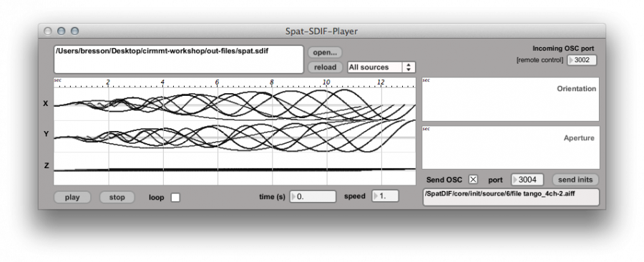Click the speed number box
The image size is (644, 262).
[385, 196]
